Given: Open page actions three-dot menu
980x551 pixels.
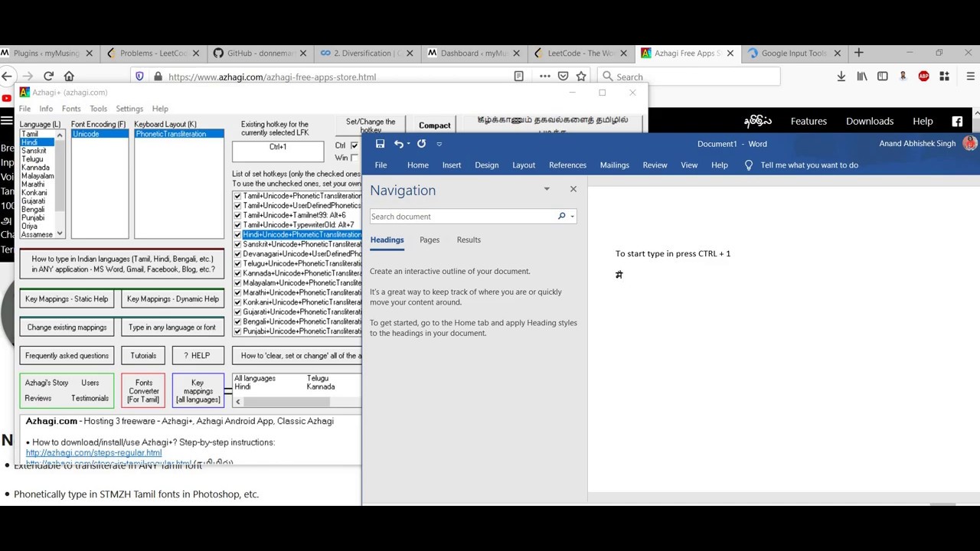Looking at the screenshot, I should click(x=544, y=77).
